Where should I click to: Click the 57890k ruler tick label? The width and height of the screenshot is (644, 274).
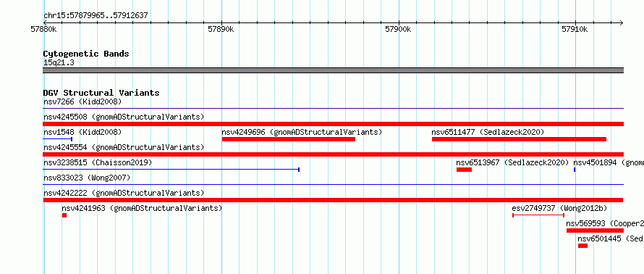point(221,29)
